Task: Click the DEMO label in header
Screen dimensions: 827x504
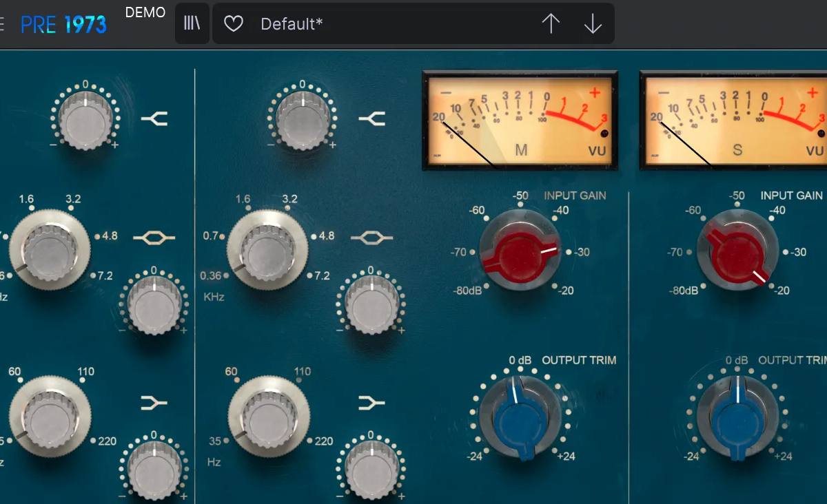Action: 145,12
